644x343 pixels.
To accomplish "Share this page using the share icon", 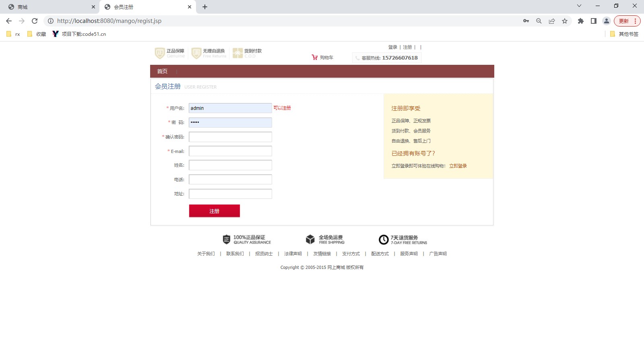I will coord(552,21).
